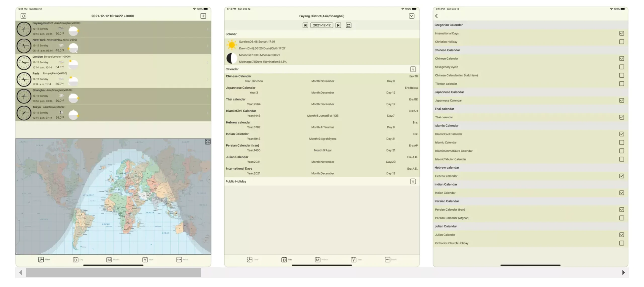This screenshot has width=644, height=287.
Task: Check the Tibetan calendar option
Action: (621, 84)
